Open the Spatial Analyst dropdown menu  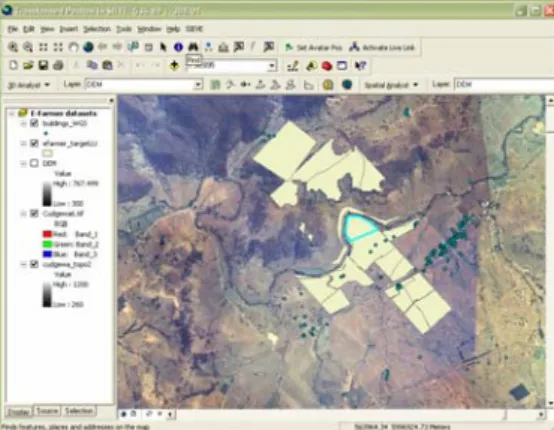[391, 85]
